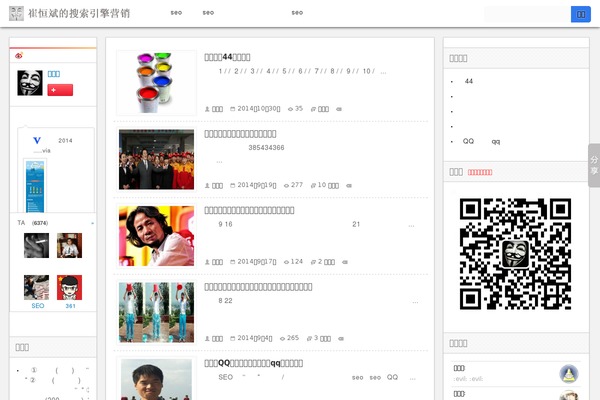The image size is (600, 400).
Task: Click calendar icon on the 2014-10-30 post
Action: point(232,109)
